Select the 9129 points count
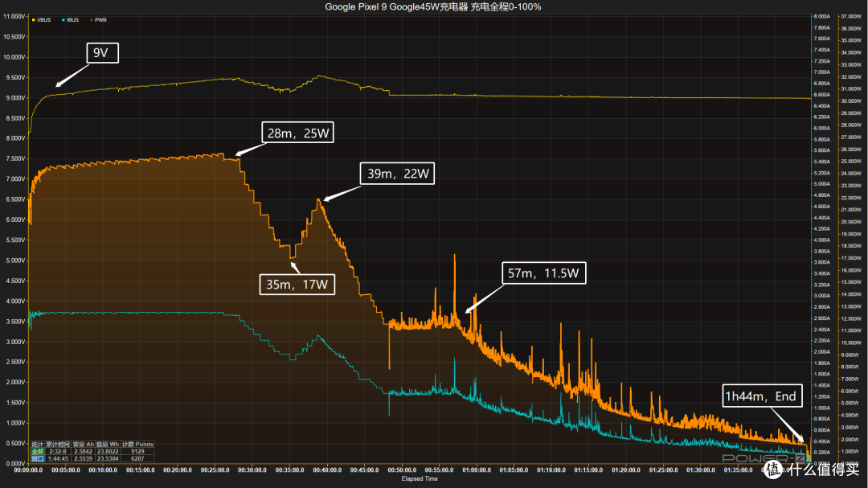 point(137,452)
